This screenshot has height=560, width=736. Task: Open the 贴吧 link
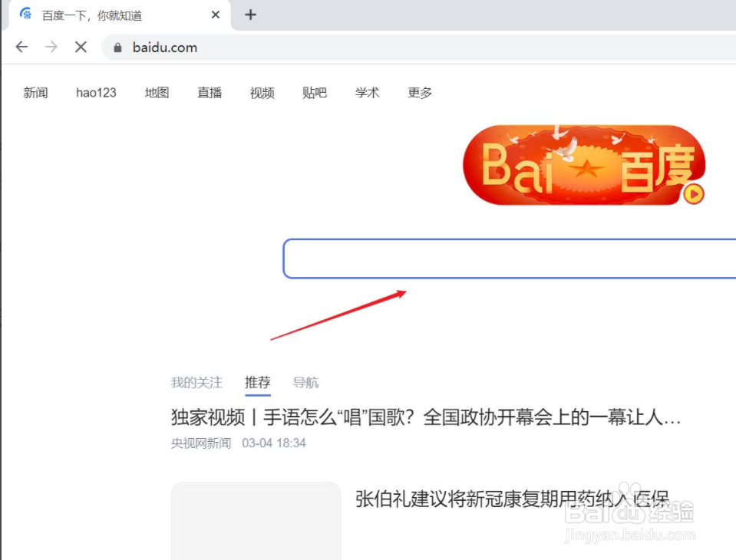click(x=315, y=93)
